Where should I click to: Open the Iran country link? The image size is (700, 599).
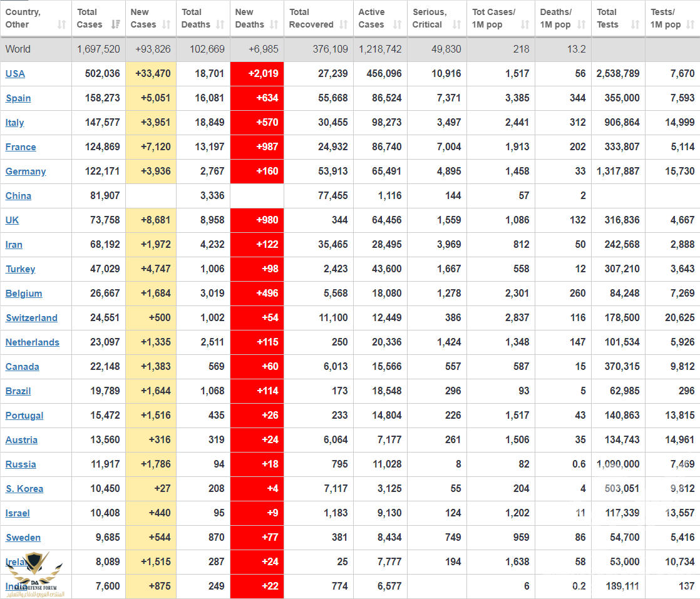14,245
